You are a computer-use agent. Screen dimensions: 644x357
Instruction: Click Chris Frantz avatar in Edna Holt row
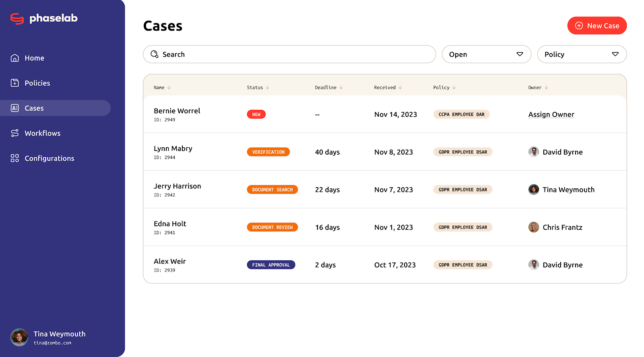click(x=534, y=227)
